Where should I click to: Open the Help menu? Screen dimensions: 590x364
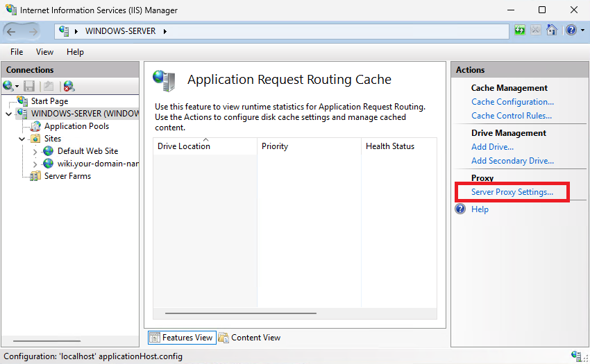point(75,52)
